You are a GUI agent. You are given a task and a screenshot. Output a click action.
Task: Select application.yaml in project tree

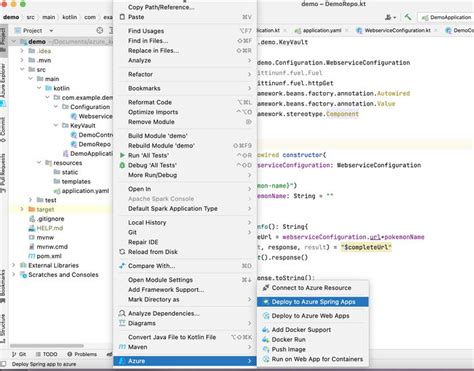click(81, 191)
